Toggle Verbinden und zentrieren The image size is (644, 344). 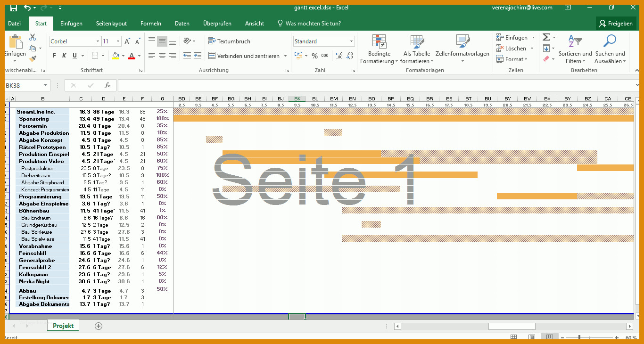click(x=244, y=56)
